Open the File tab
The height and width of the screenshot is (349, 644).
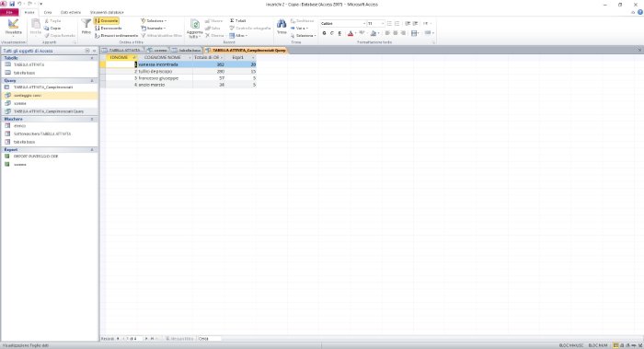click(x=9, y=12)
